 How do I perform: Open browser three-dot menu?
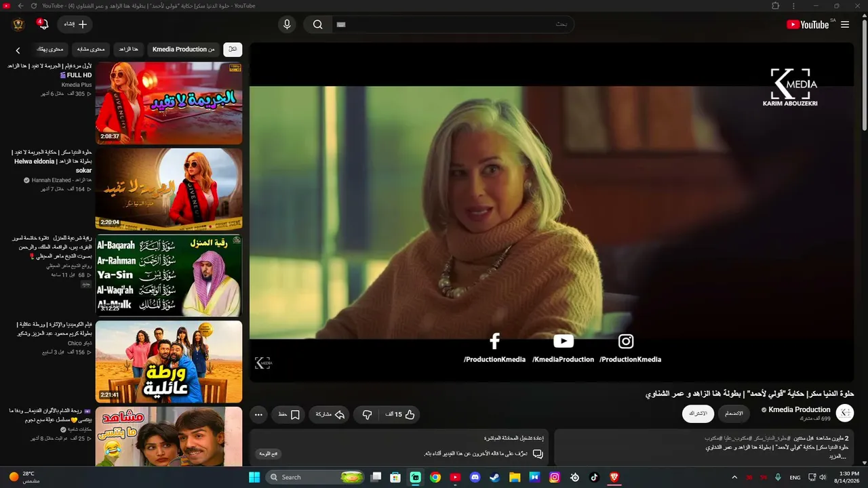793,6
